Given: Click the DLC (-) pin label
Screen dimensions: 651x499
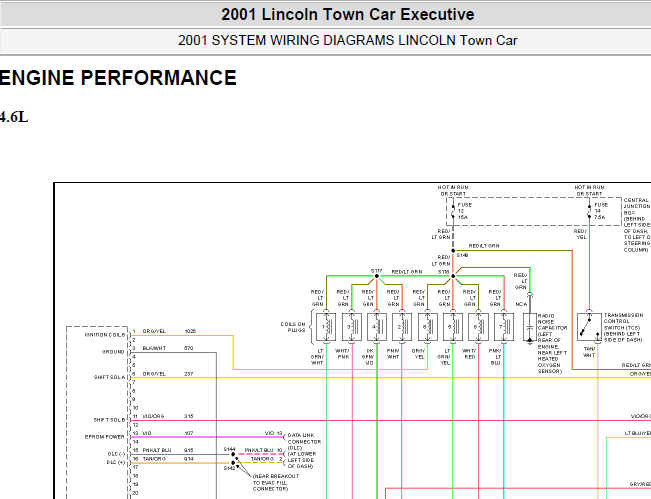Looking at the screenshot, I should click(x=116, y=454).
